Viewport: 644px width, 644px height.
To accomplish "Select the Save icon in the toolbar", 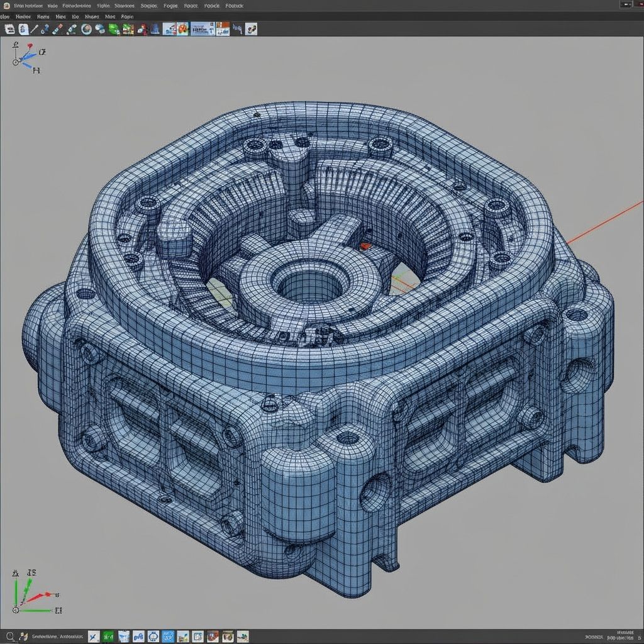I will (9, 28).
